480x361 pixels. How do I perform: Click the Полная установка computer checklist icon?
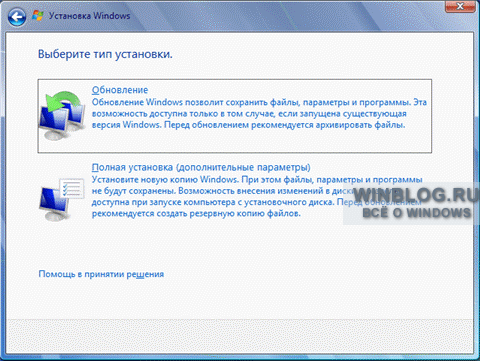62,199
